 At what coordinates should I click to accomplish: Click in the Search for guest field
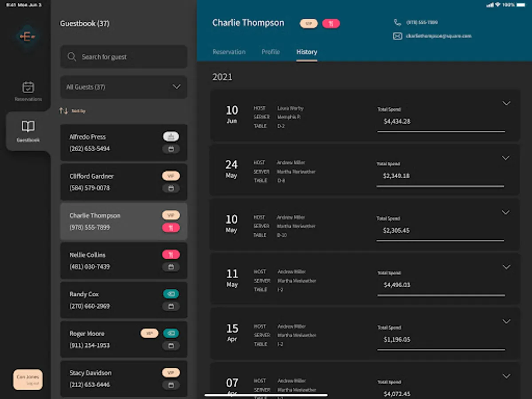(x=124, y=57)
